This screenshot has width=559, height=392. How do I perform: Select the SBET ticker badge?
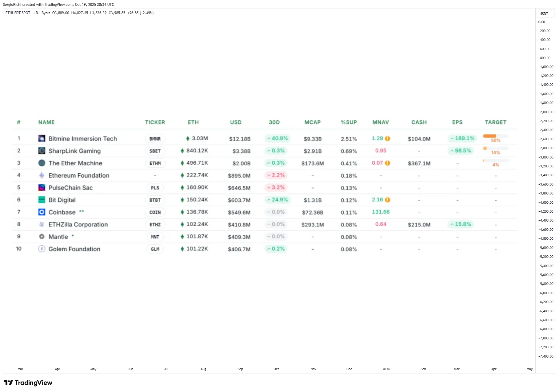[155, 151]
